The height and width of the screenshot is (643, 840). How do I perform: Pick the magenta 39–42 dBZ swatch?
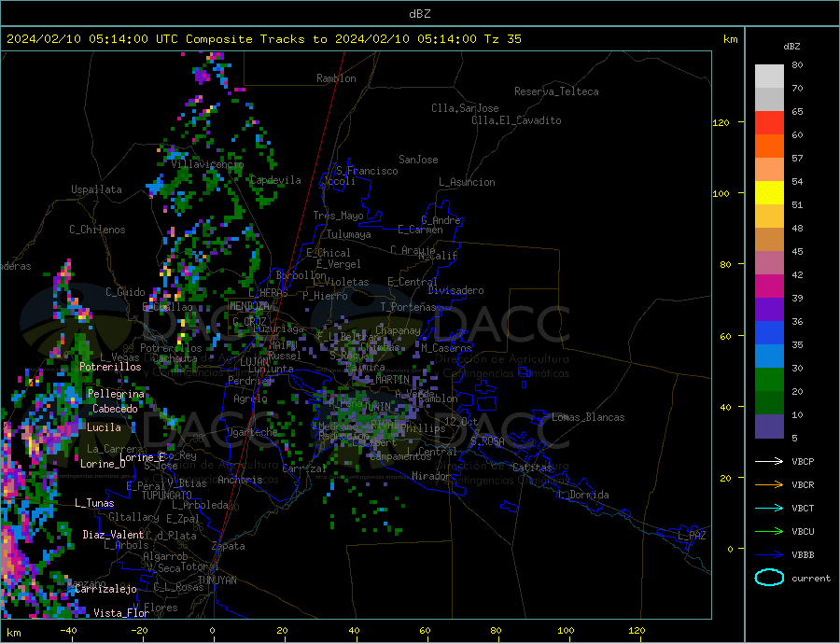click(769, 287)
